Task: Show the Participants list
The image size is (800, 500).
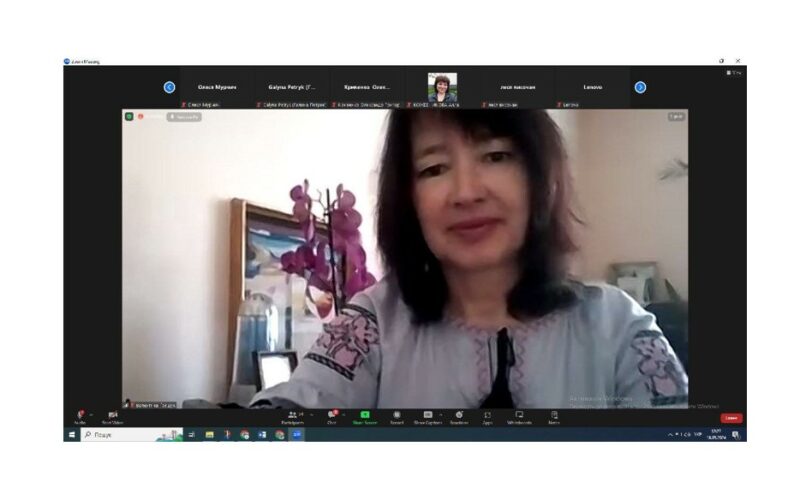Action: [293, 415]
